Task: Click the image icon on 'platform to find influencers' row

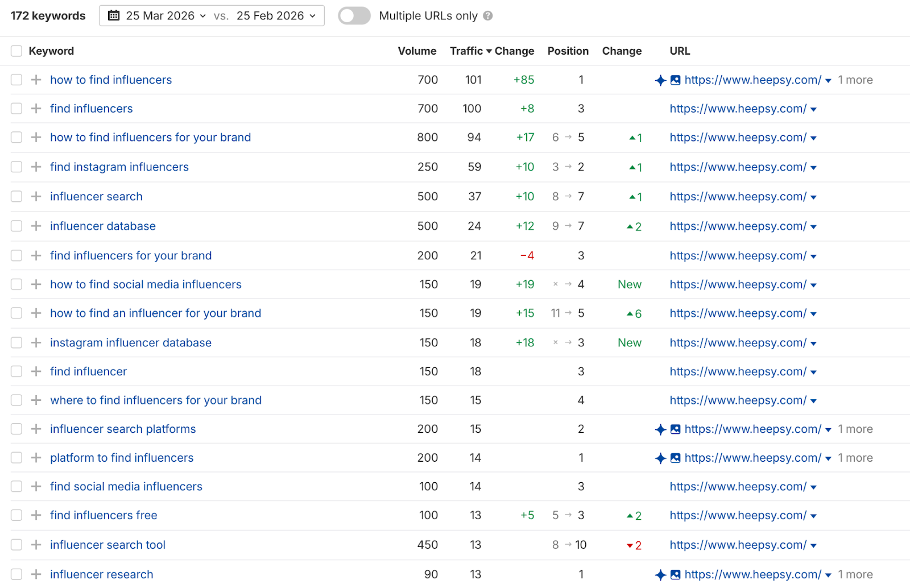Action: [675, 458]
